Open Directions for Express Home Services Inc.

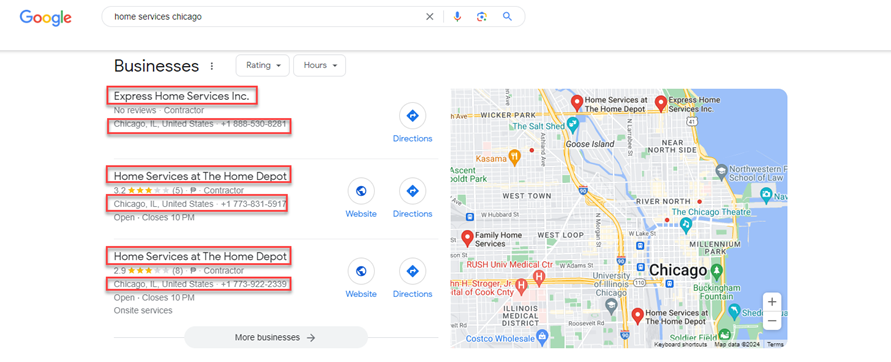coord(413,123)
